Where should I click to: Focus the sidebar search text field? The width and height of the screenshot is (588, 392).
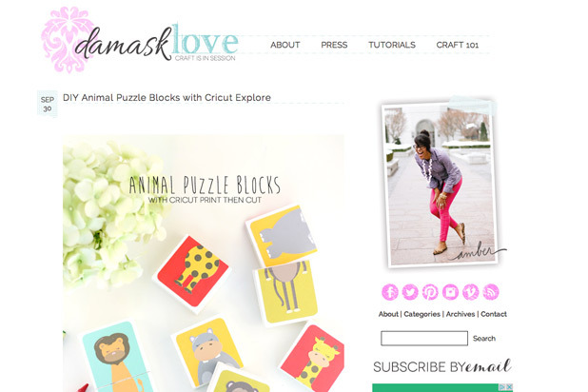coord(424,338)
